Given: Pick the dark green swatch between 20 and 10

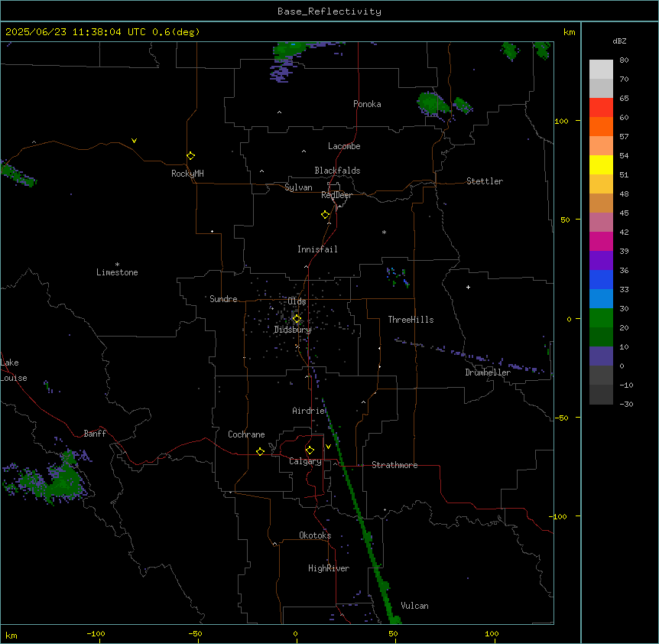Looking at the screenshot, I should click(x=601, y=337).
